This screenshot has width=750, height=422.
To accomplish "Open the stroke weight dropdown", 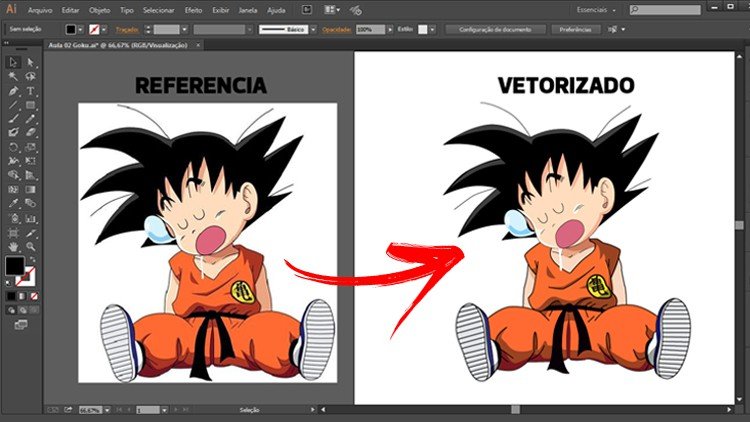I will tap(185, 30).
